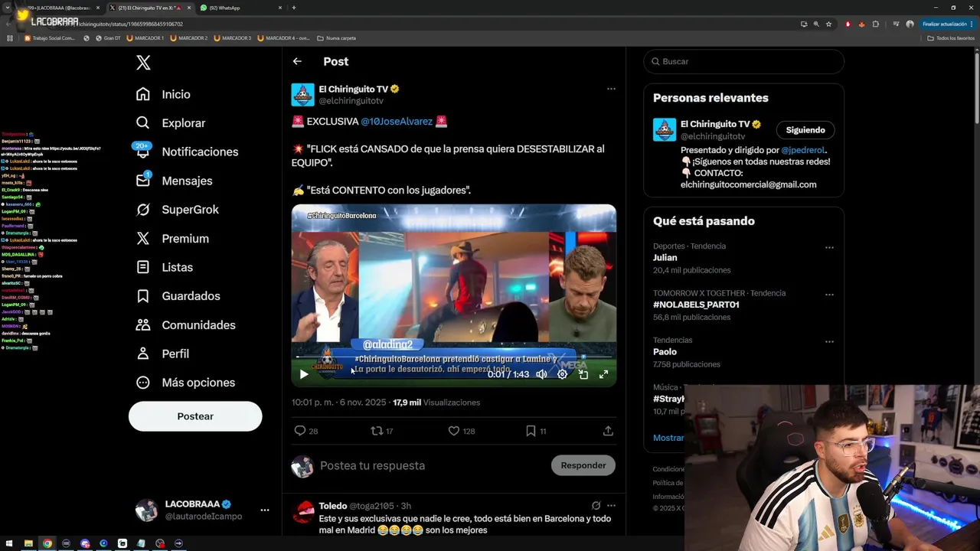Bookmark this page with the star
This screenshot has width=980, height=551.
point(828,24)
